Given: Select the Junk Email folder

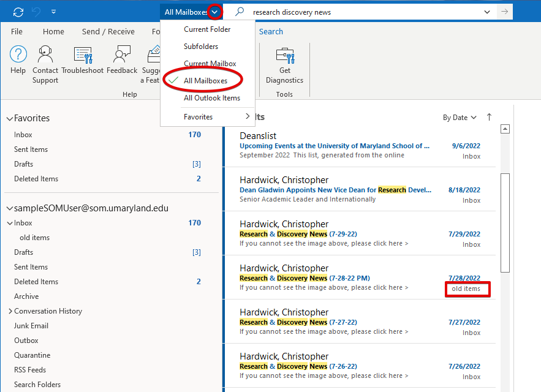Looking at the screenshot, I should (31, 326).
